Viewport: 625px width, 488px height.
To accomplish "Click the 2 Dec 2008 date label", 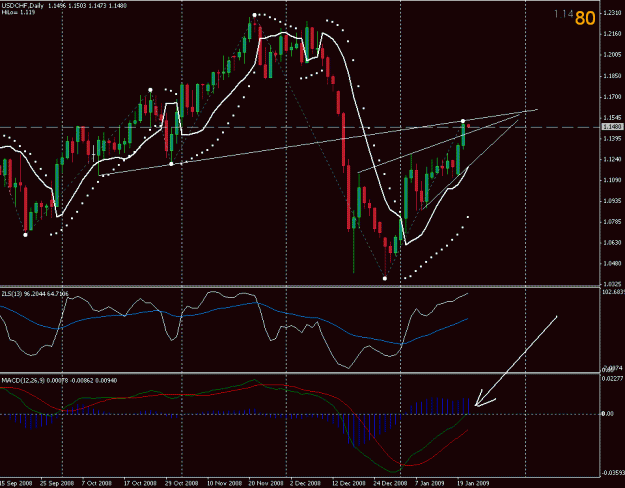I will coord(305,483).
